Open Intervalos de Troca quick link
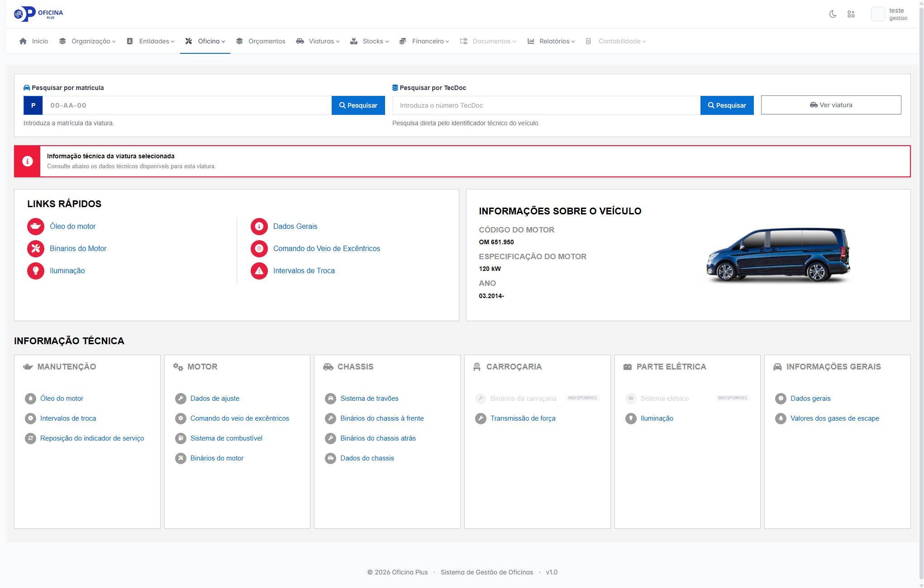Image resolution: width=924 pixels, height=588 pixels. (304, 270)
